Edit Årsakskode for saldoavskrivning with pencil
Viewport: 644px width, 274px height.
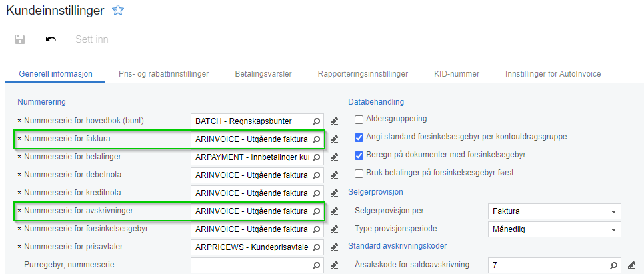(632, 265)
